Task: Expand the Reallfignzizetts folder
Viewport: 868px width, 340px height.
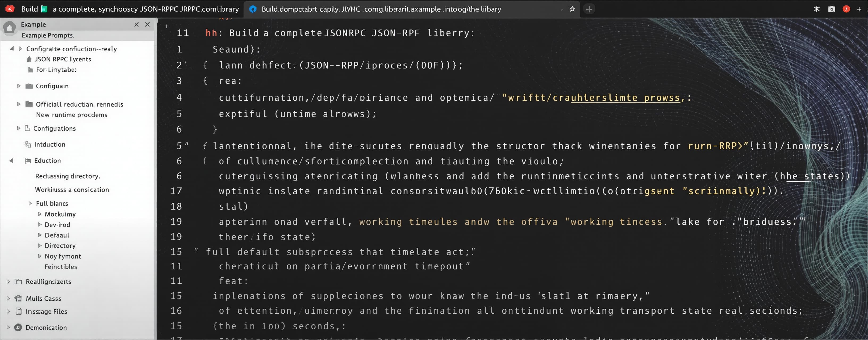Action: point(9,281)
